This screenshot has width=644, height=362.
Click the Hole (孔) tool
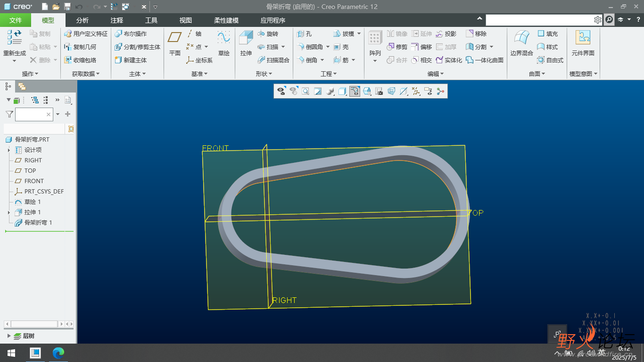click(x=304, y=34)
